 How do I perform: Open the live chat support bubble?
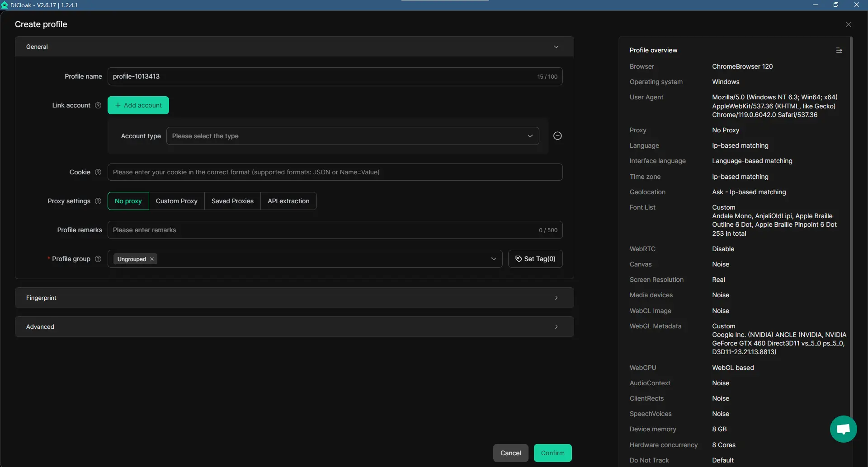[843, 429]
